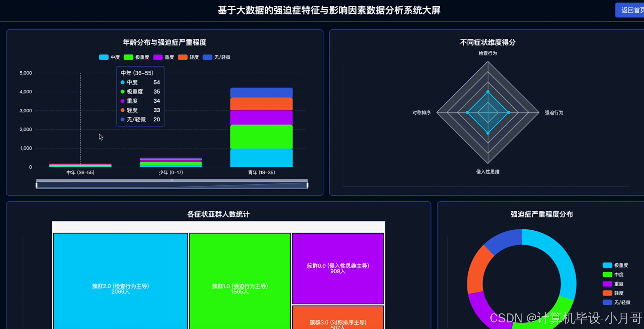The image size is (644, 329).
Task: Click the green 极重度 legend marker
Action: point(128,57)
